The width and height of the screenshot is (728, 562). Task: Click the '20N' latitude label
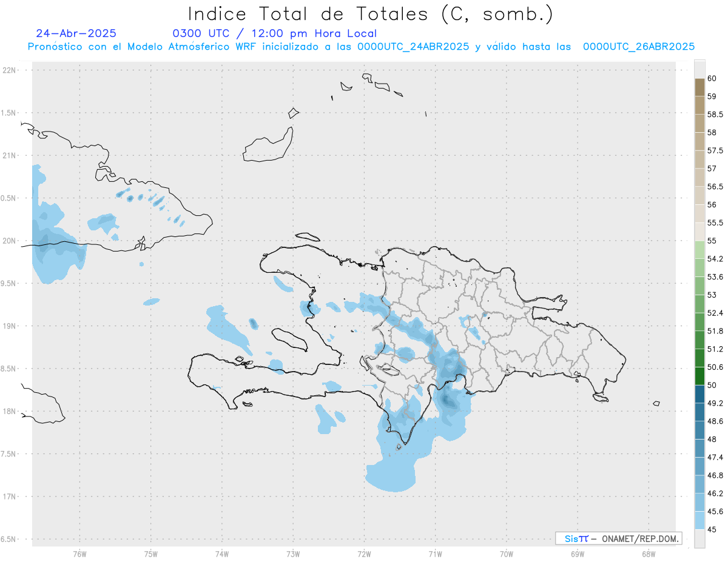[x=10, y=241]
